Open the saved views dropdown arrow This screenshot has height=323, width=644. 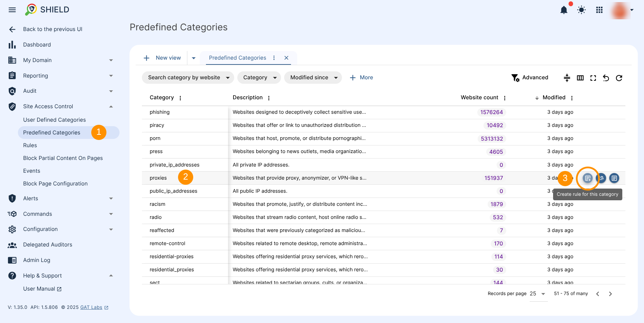coord(194,58)
